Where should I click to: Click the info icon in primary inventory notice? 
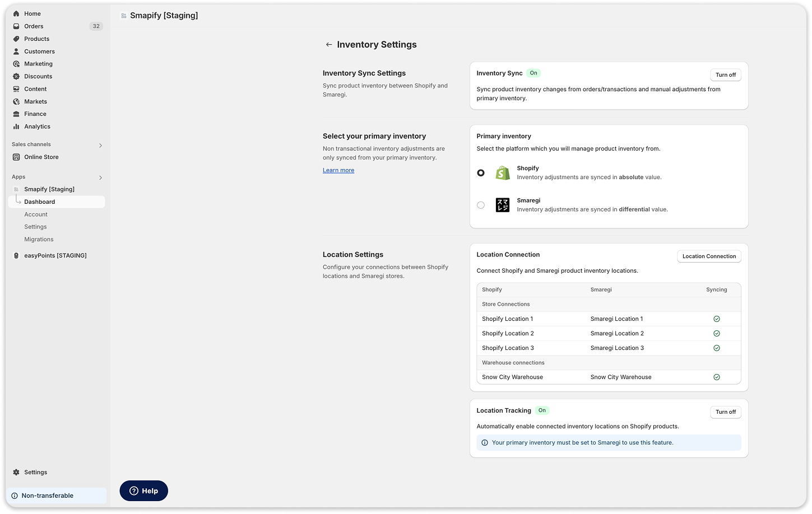485,442
